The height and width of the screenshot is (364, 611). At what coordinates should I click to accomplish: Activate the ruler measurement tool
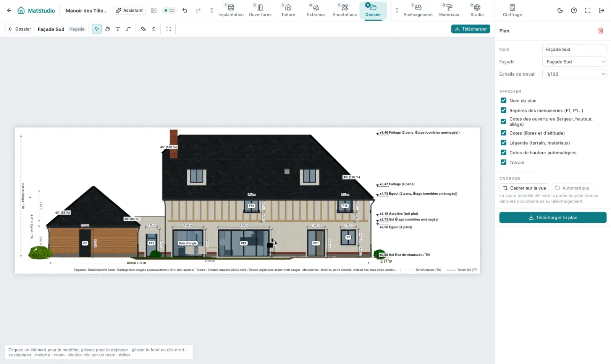point(143,29)
